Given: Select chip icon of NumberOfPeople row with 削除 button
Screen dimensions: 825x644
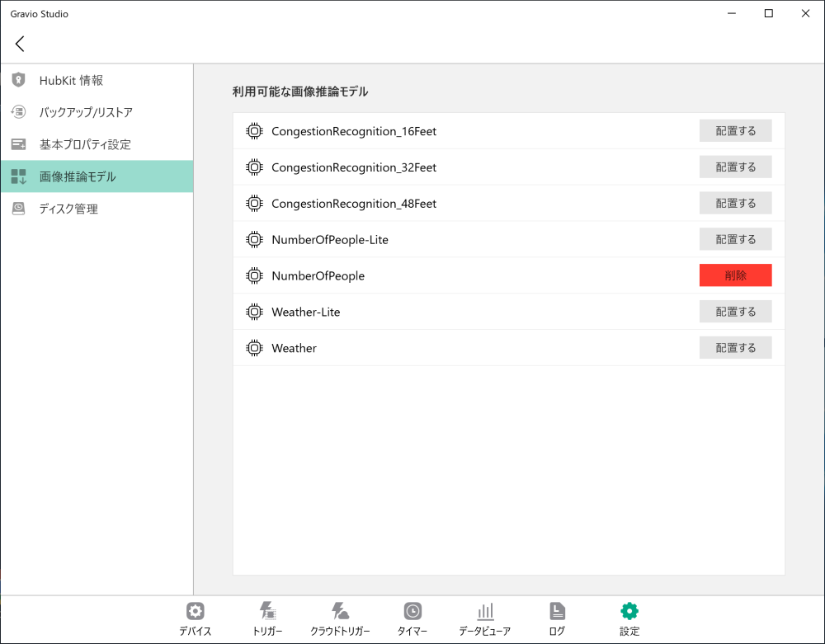Looking at the screenshot, I should (x=254, y=275).
